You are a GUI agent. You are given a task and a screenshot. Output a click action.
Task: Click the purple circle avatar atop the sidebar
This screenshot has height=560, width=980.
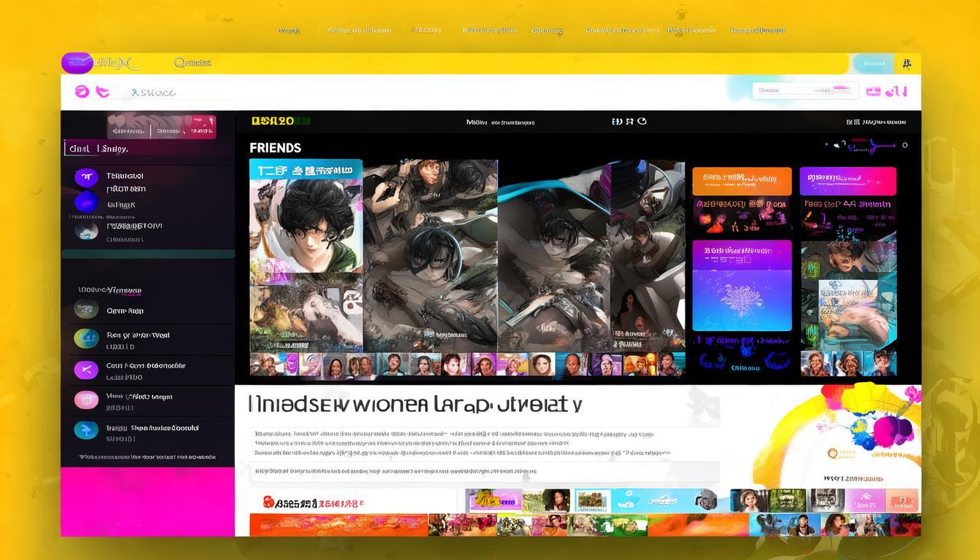coord(86,177)
